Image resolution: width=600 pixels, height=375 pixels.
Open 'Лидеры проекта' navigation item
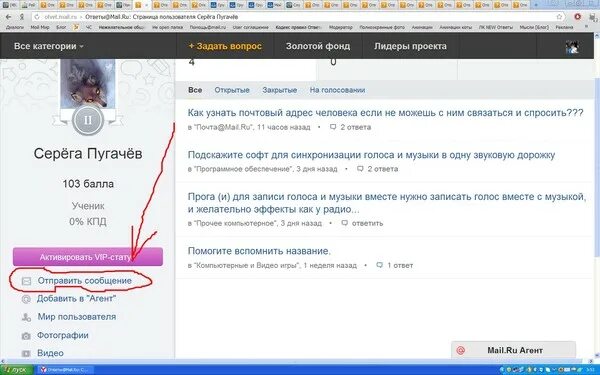pyautogui.click(x=410, y=46)
